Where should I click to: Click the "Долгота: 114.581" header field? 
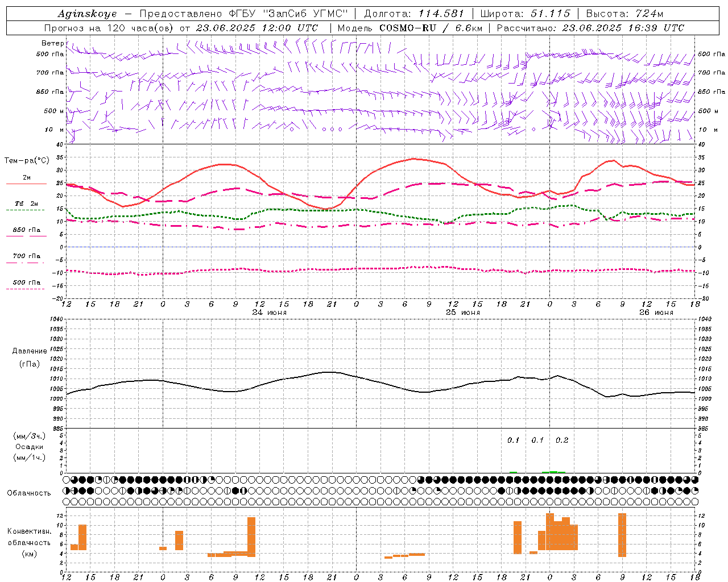click(414, 14)
